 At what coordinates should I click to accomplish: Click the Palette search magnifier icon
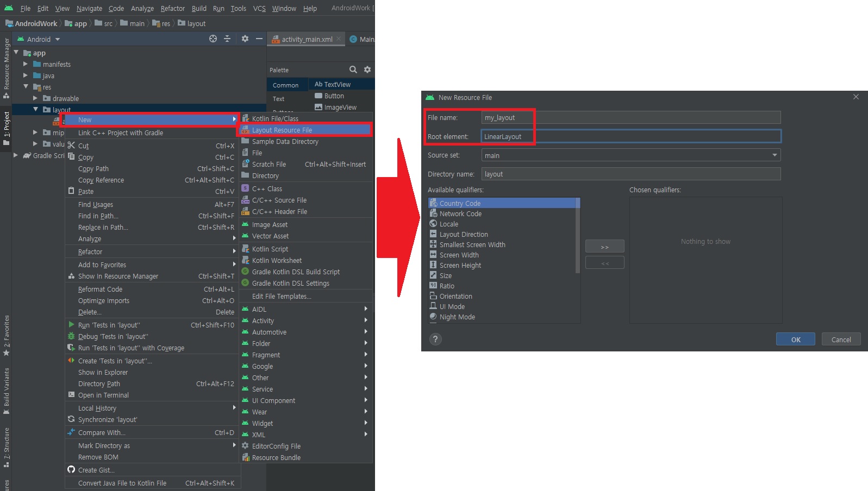(x=353, y=70)
